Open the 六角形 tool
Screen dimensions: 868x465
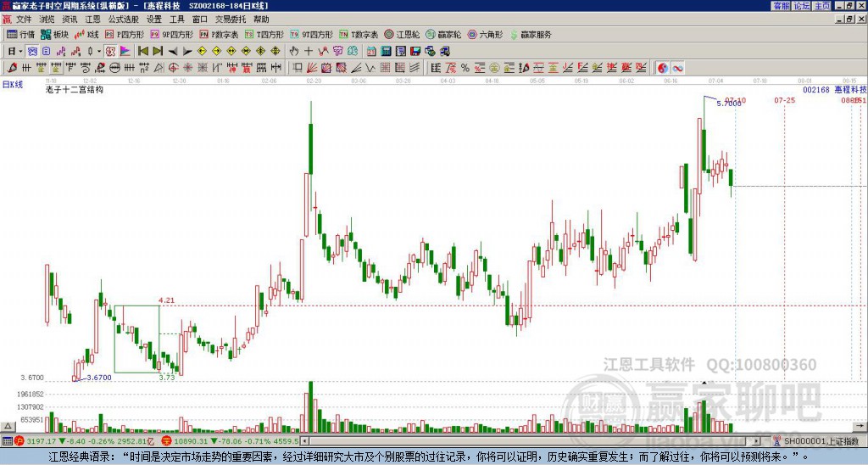pos(486,34)
